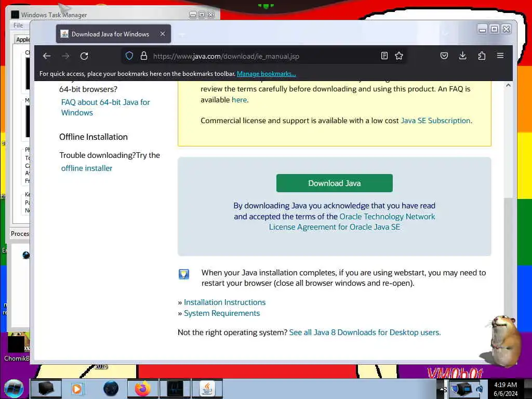Open the Save to Pocket button
This screenshot has height=399, width=532.
(444, 56)
